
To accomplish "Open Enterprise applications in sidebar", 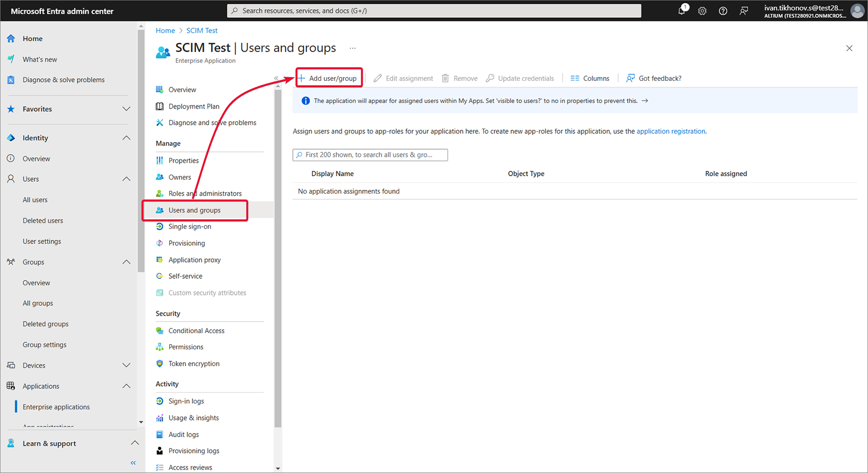I will click(x=56, y=407).
